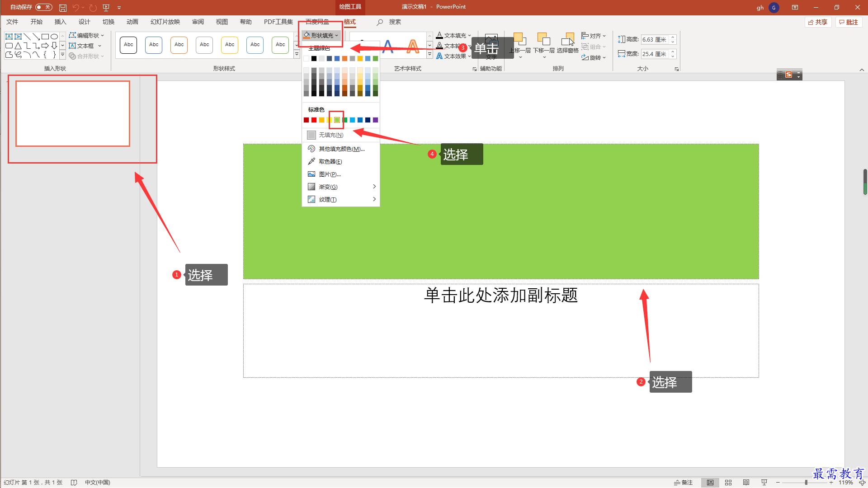Viewport: 868px width, 488px height.
Task: Click the orange gradient WordArt style A
Action: tap(413, 46)
